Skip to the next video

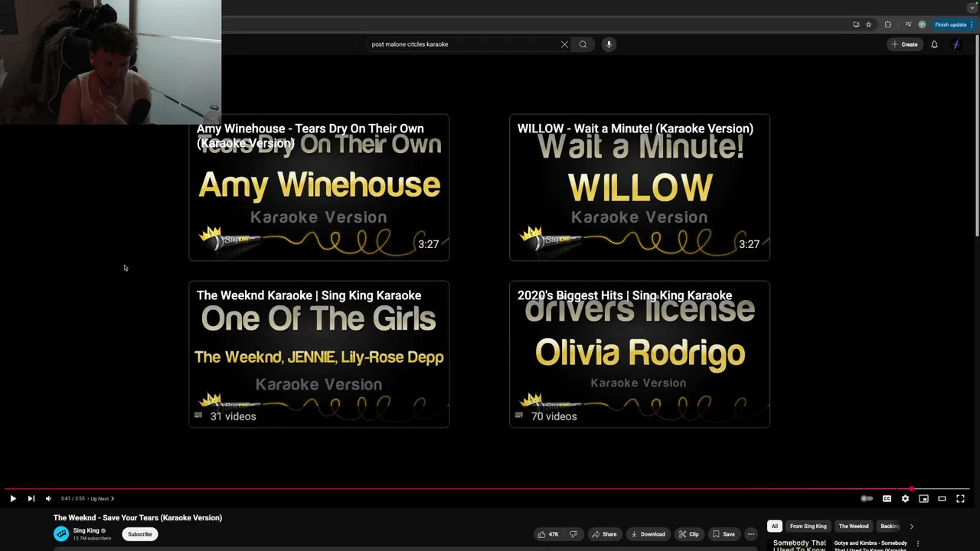(x=31, y=498)
